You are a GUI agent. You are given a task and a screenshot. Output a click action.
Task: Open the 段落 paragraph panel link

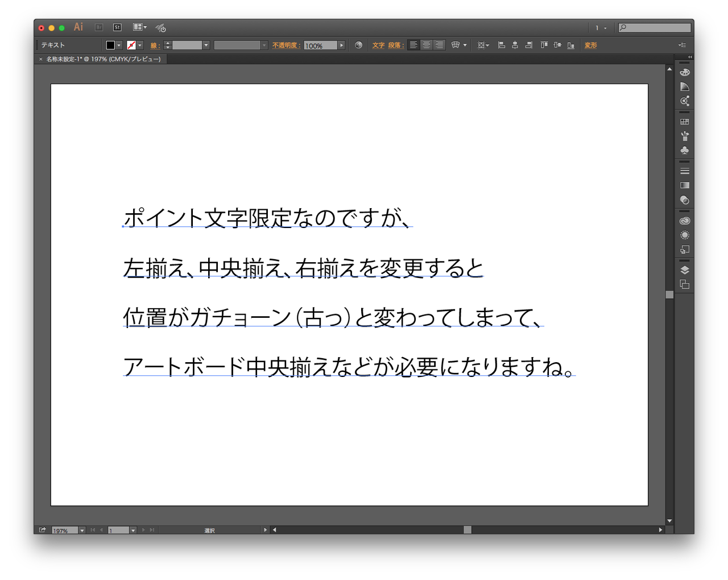[x=396, y=45]
